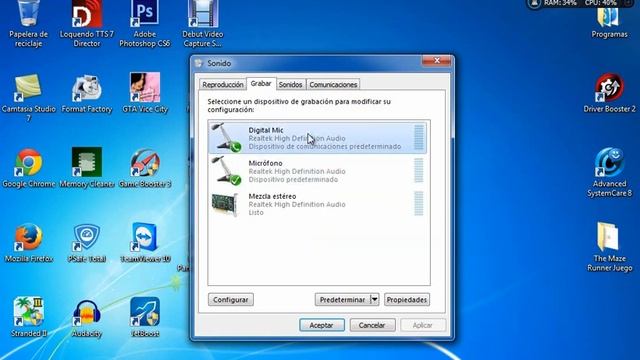Select GTA Vice City desktop shortcut

(145, 93)
